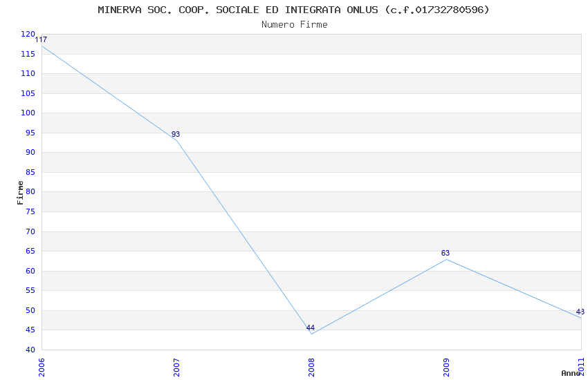Click the x-axis tick '2008'
588x380 pixels.
pyautogui.click(x=311, y=368)
